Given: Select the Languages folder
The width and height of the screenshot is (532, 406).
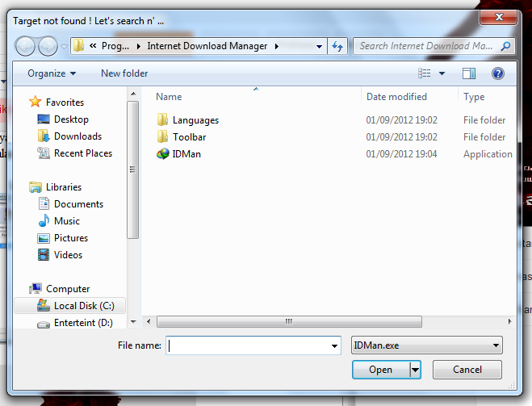Looking at the screenshot, I should pyautogui.click(x=195, y=120).
